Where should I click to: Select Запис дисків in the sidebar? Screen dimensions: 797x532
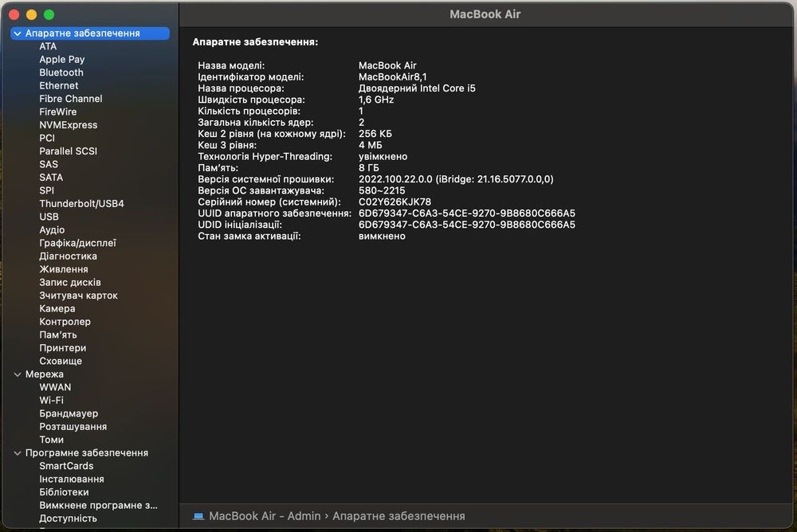[x=70, y=283]
